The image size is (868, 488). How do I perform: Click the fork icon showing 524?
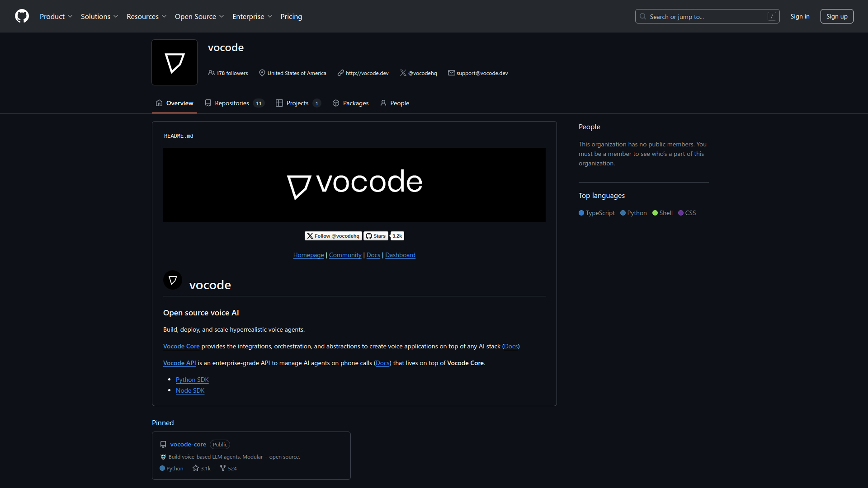[222, 468]
